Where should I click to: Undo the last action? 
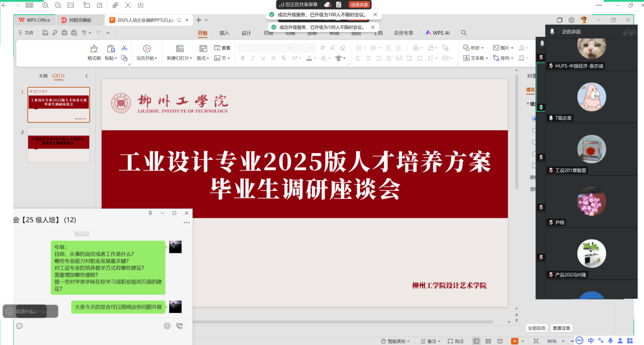[x=84, y=33]
